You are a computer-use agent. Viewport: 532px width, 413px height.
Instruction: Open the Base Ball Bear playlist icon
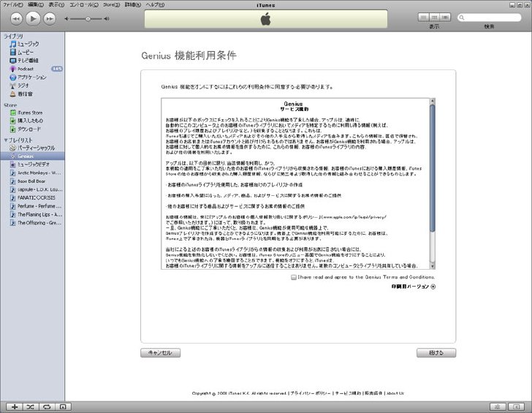(13, 181)
